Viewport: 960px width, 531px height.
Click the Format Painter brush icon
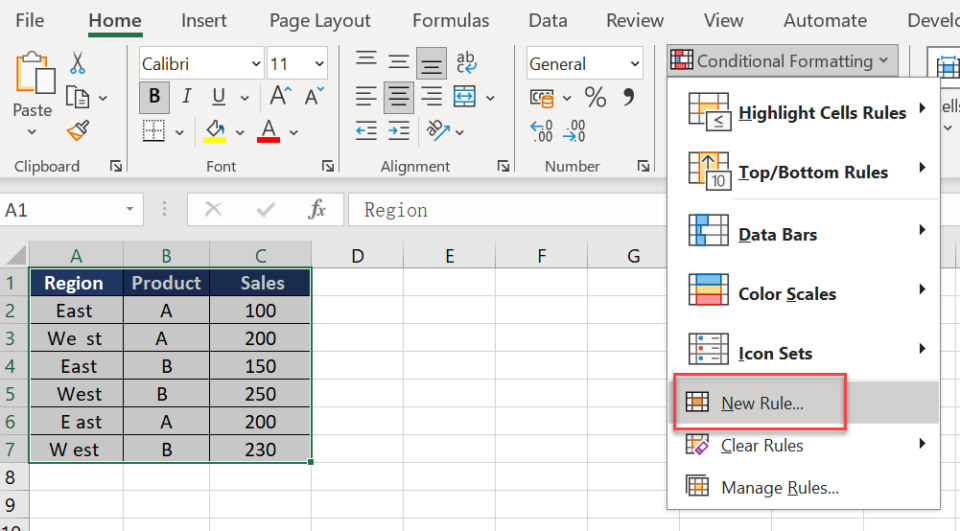tap(78, 131)
